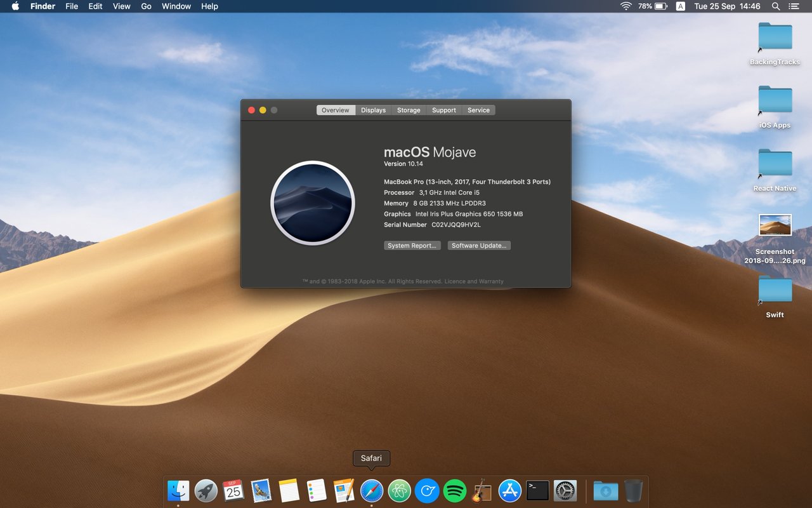Viewport: 812px width, 508px height.
Task: Close the About This Mac window
Action: coord(251,110)
